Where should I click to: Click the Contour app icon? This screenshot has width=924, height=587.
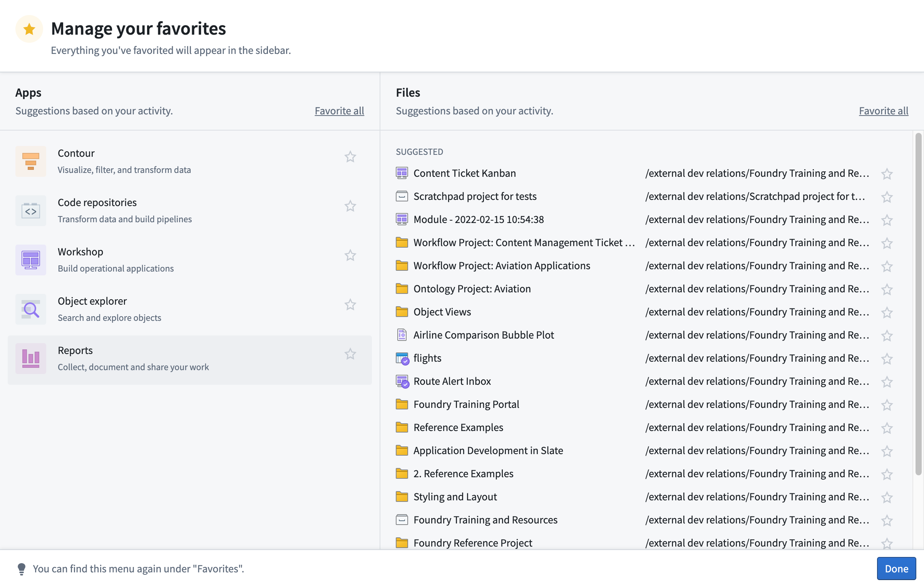(x=31, y=161)
